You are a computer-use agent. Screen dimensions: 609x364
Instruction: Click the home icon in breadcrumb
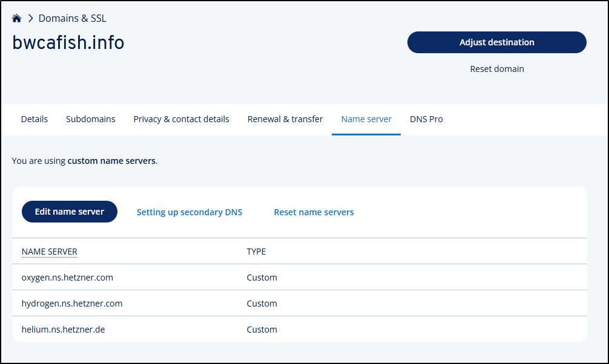17,19
